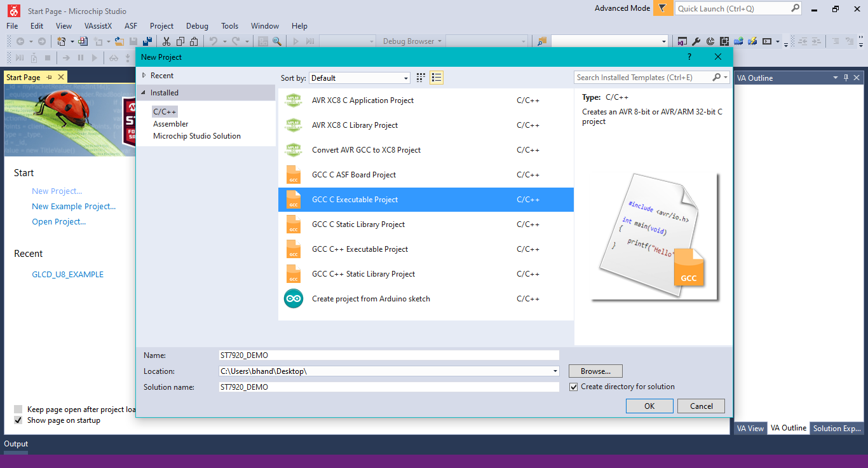Click the Navigate Backward toolbar icon

click(x=20, y=41)
